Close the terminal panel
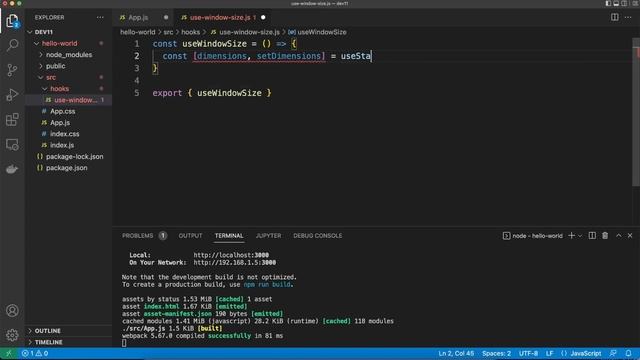This screenshot has width=640, height=360. coord(630,236)
